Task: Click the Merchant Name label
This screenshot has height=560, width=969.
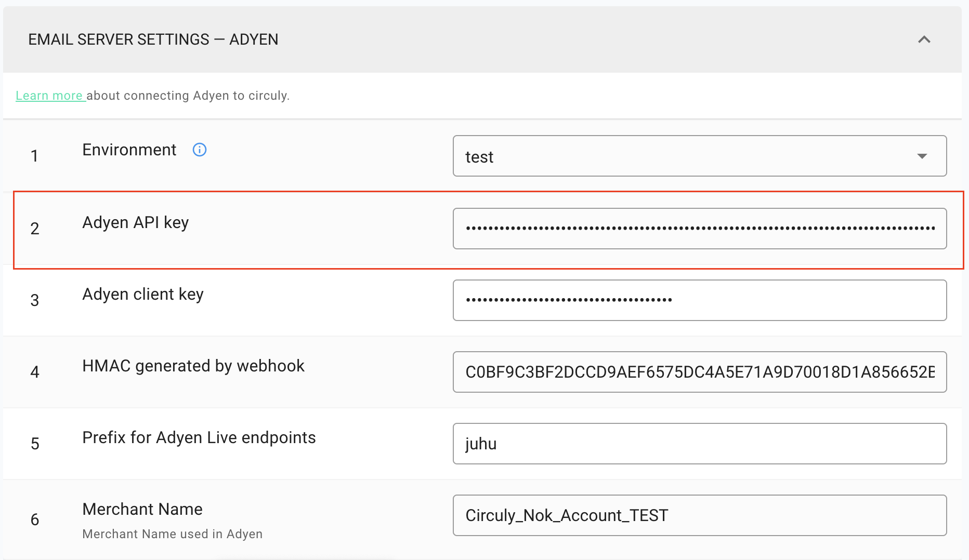Action: (142, 509)
